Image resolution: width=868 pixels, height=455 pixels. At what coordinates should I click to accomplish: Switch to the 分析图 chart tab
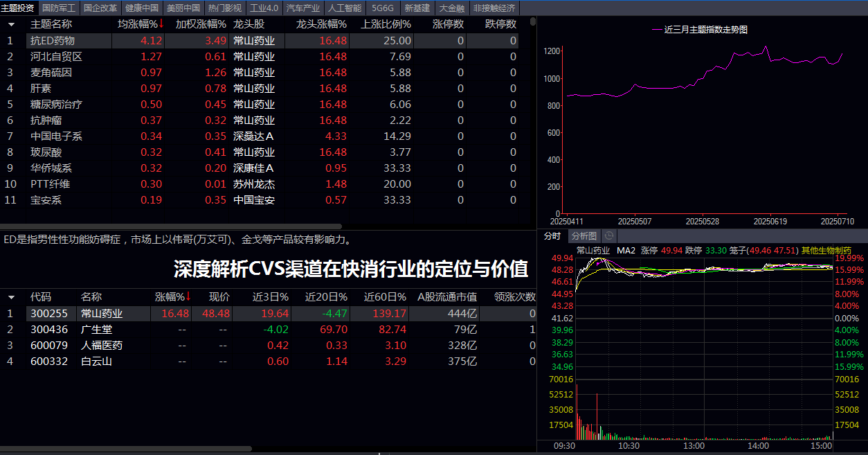tap(584, 236)
